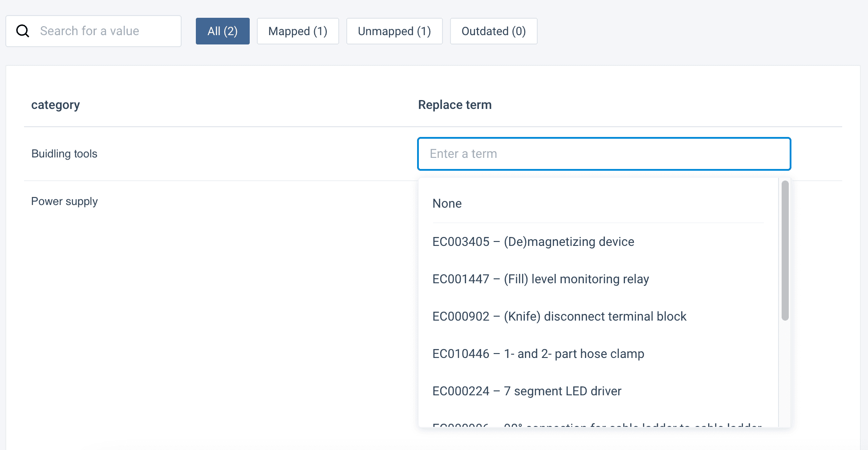Click the 'Replace term' column header
This screenshot has height=450, width=868.
coord(454,105)
